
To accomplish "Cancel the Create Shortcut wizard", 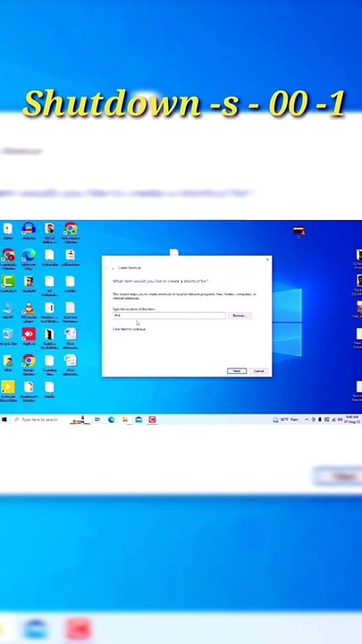I will [258, 371].
